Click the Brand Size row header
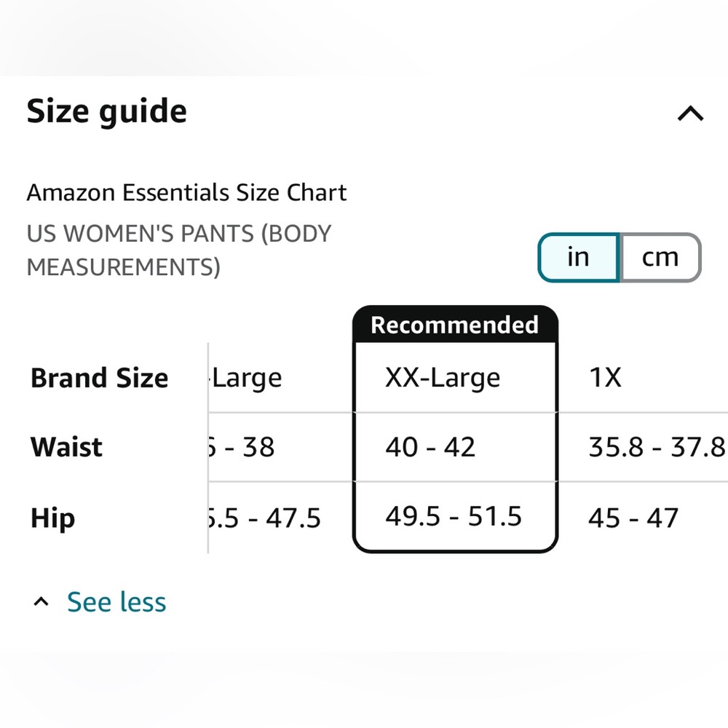 click(100, 378)
